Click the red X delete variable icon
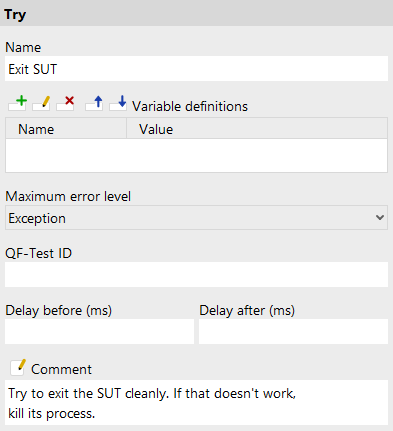 coord(65,103)
